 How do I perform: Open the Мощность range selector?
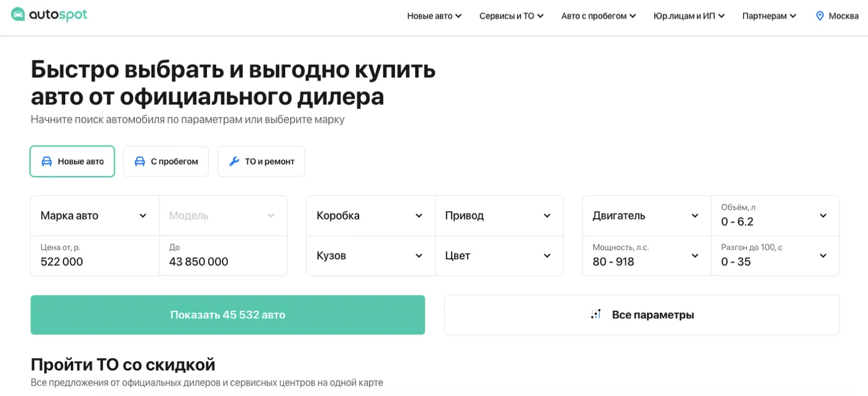pos(646,256)
